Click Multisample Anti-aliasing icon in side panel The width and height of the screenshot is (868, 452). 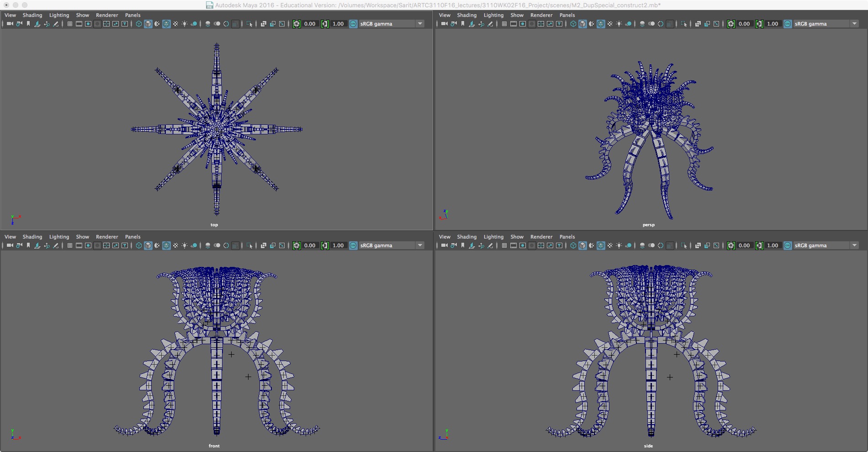pyautogui.click(x=661, y=245)
